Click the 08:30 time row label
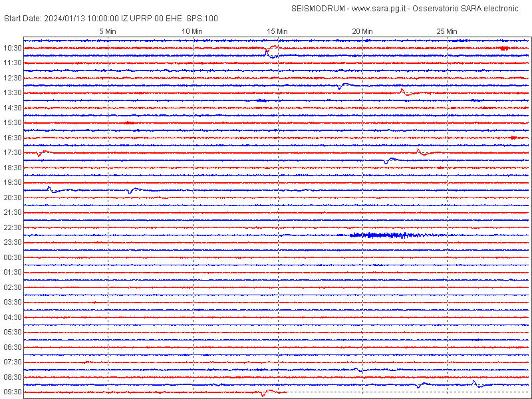This screenshot has width=532, height=399. pos(13,377)
